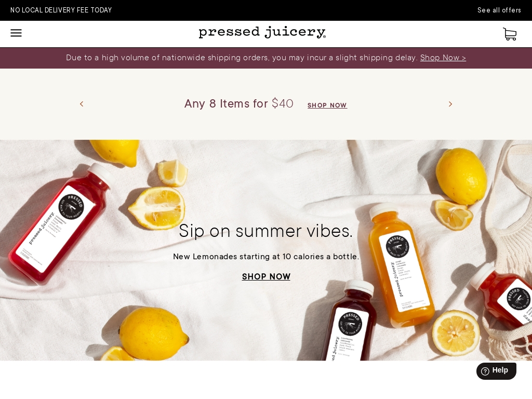Shop Now for new lemonades
Image resolution: width=532 pixels, height=399 pixels.
point(266,276)
